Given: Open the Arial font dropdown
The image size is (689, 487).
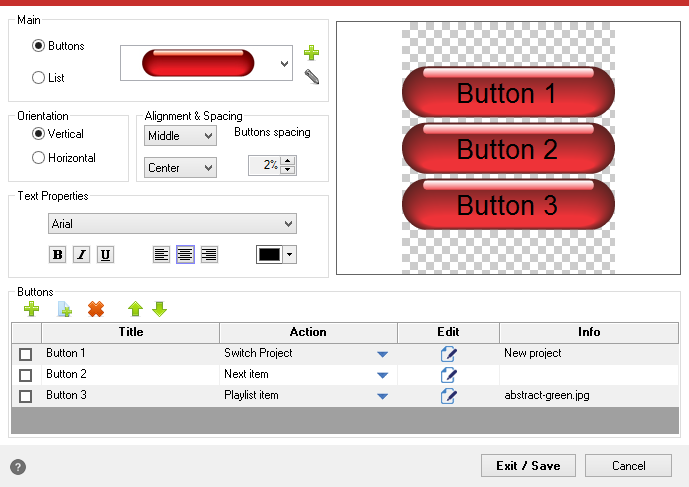Looking at the screenshot, I should point(172,224).
